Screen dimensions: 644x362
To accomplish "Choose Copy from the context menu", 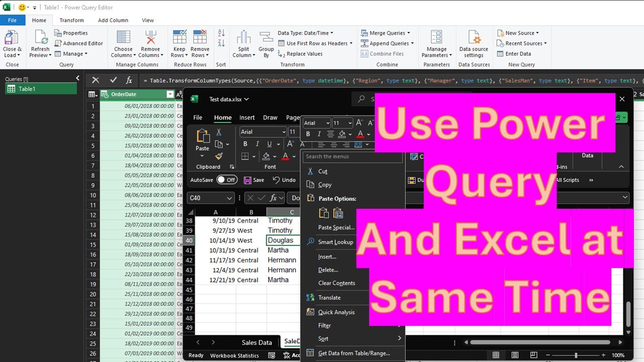I will click(x=325, y=185).
